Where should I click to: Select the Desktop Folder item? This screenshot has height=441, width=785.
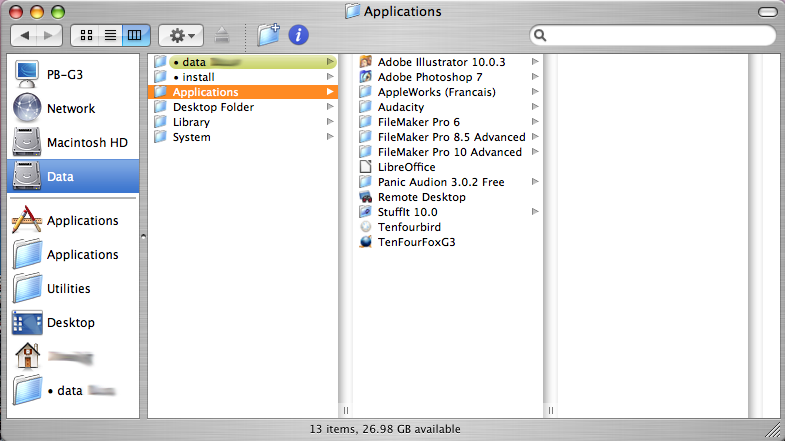212,107
